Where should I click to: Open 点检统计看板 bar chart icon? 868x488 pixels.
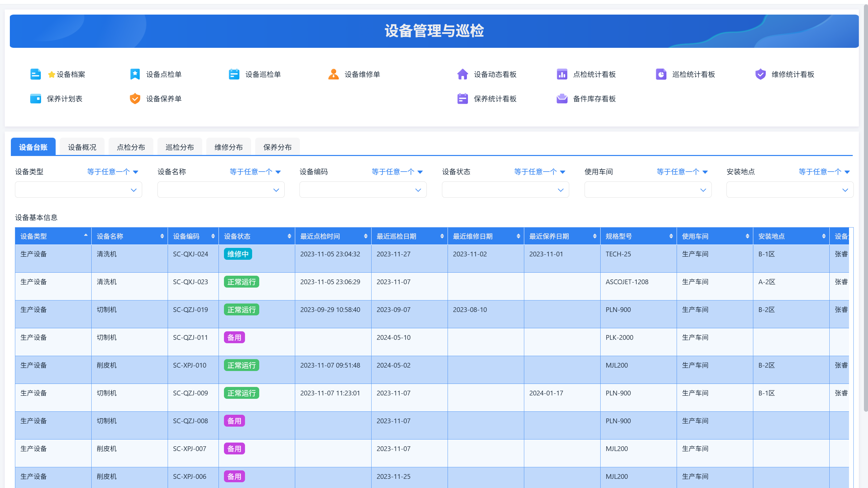tap(562, 74)
